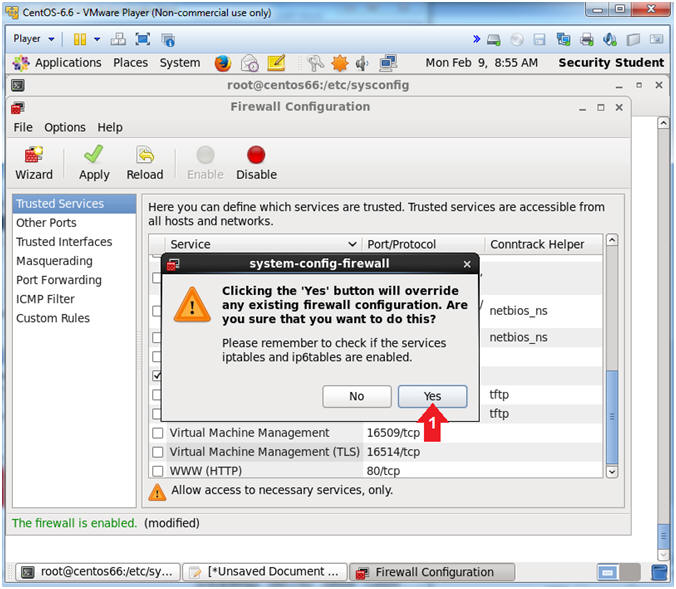The height and width of the screenshot is (589, 676).
Task: Click the date and time clock
Action: point(482,63)
